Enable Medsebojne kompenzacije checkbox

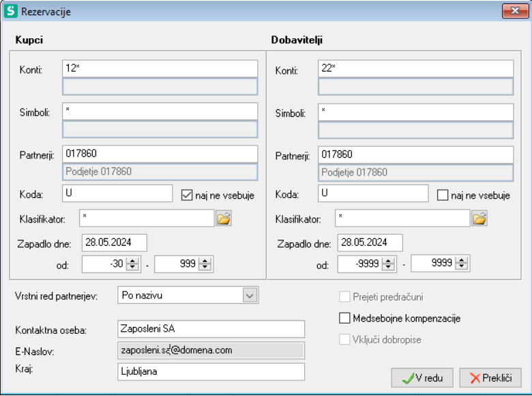click(x=344, y=318)
